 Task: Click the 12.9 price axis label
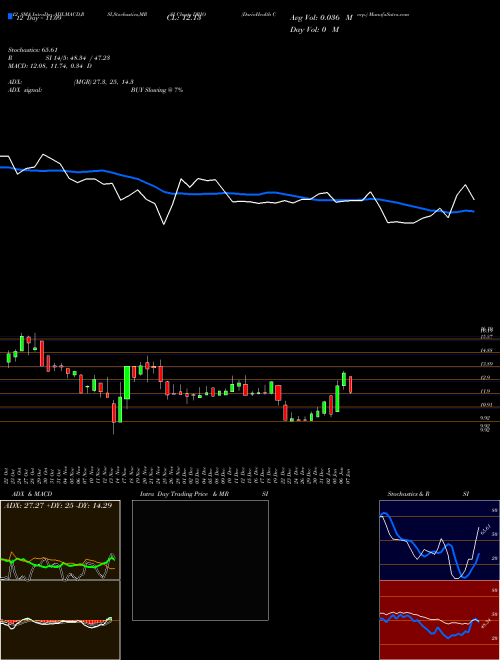tap(487, 378)
